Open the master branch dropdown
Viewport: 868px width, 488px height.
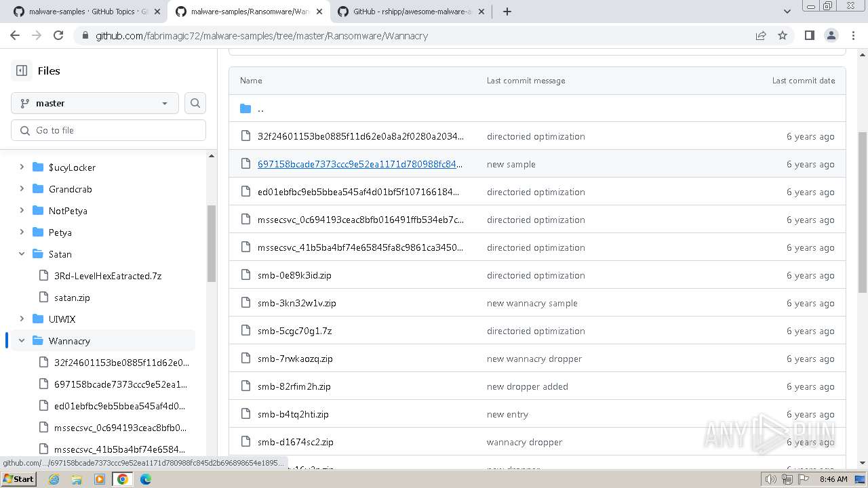[x=95, y=103]
